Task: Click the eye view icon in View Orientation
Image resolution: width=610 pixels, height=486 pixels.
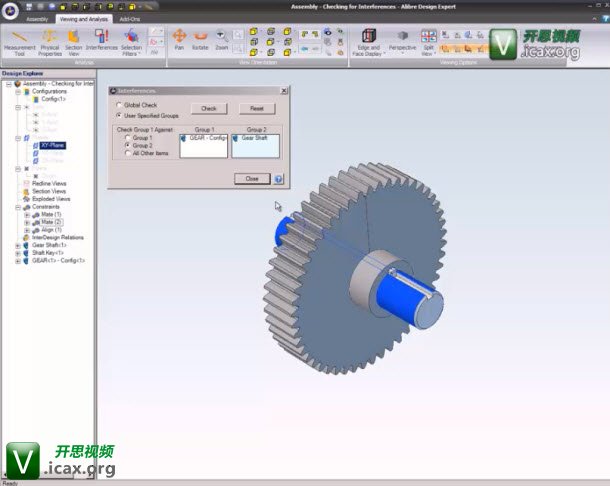Action: tap(328, 32)
